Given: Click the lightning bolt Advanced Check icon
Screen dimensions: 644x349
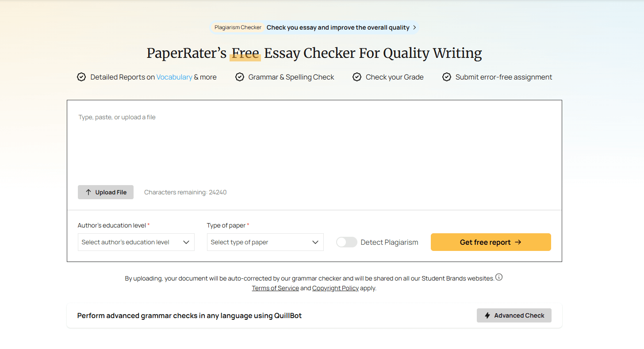Looking at the screenshot, I should pos(487,315).
